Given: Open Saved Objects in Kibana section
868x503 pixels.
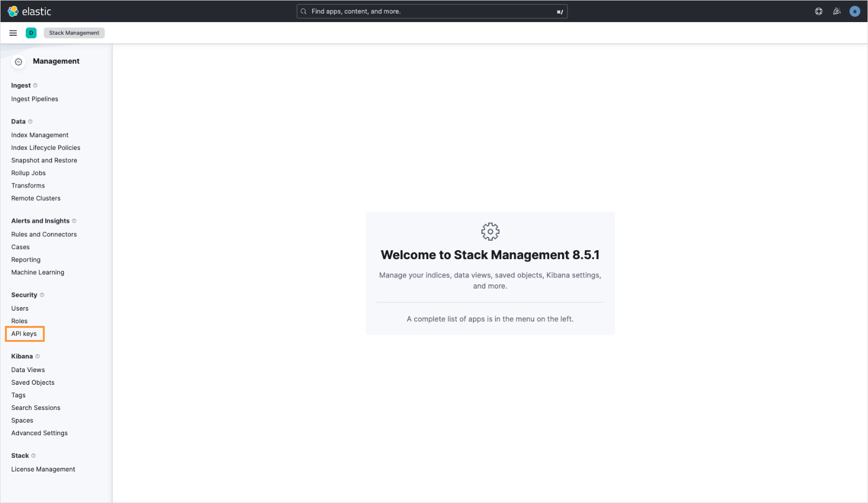Looking at the screenshot, I should (x=33, y=383).
